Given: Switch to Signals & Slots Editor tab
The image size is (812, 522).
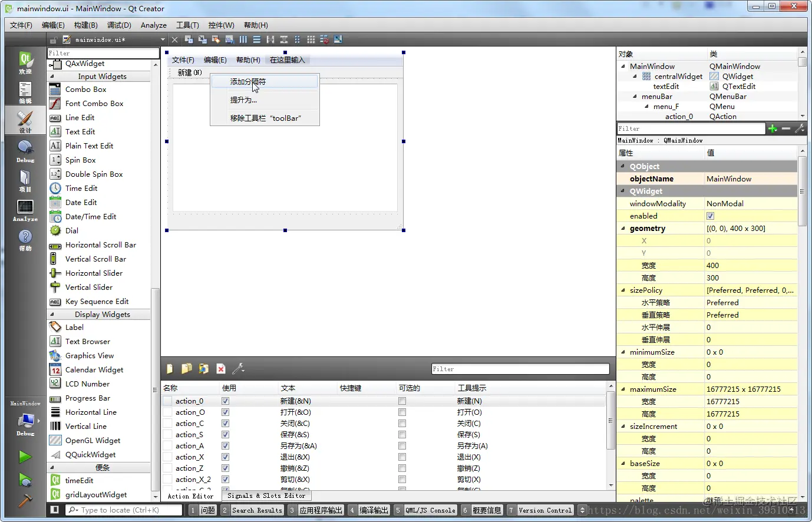Looking at the screenshot, I should pyautogui.click(x=266, y=496).
